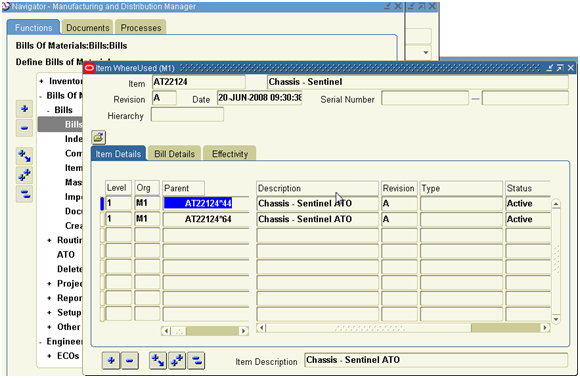Select the highlighted Bills tree item

(61, 125)
